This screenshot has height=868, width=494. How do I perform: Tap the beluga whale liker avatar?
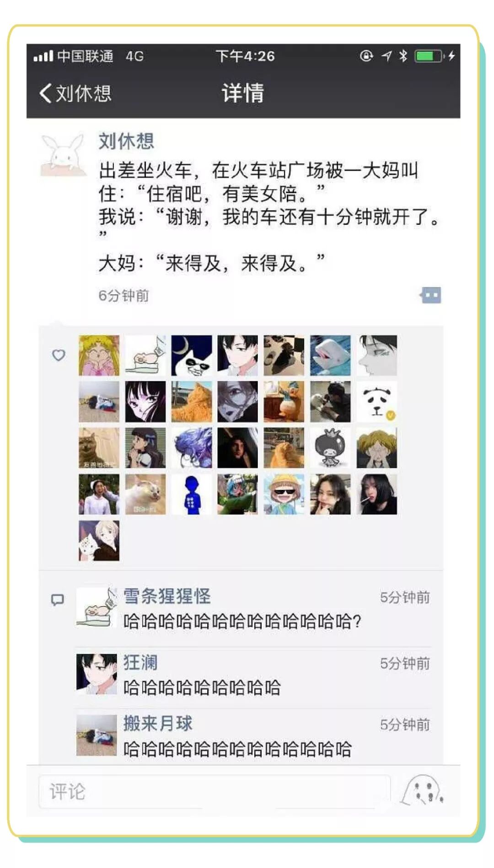tap(330, 355)
